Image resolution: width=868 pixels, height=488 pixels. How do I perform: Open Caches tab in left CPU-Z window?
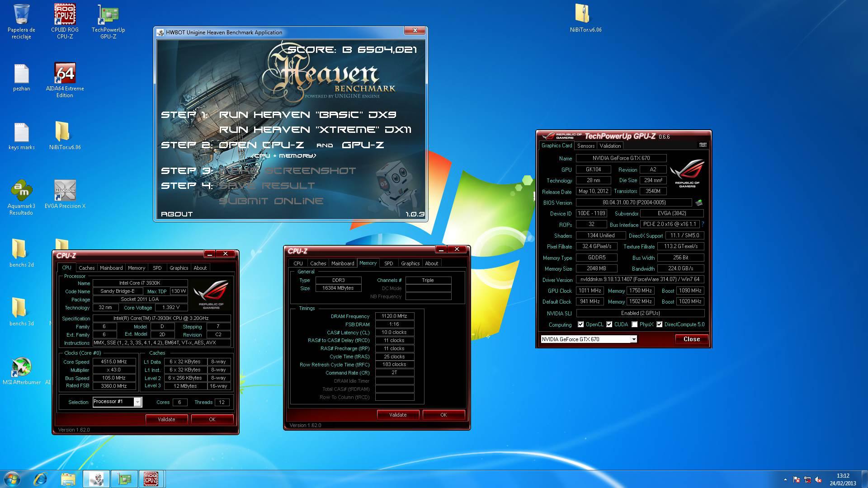(87, 268)
